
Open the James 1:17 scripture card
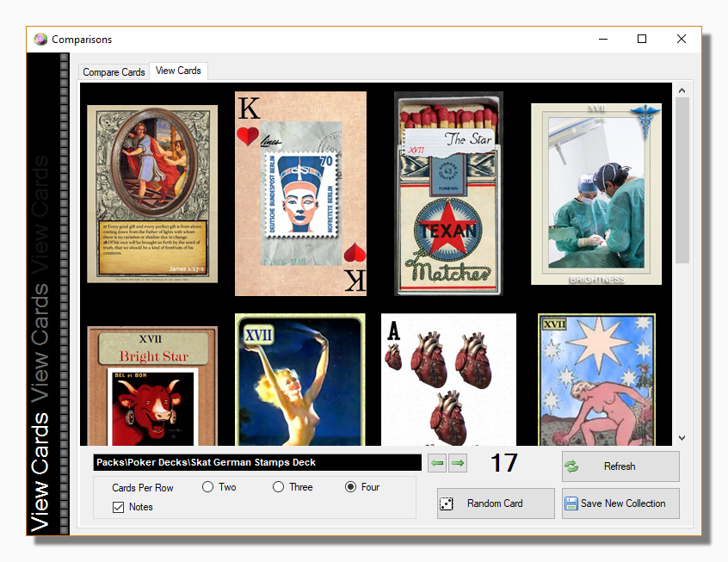tap(152, 194)
